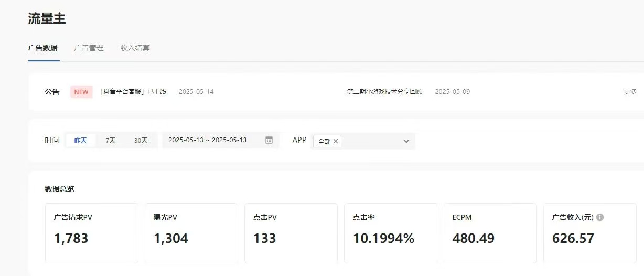Click the 时间 filter label
The image size is (644, 276).
click(52, 140)
